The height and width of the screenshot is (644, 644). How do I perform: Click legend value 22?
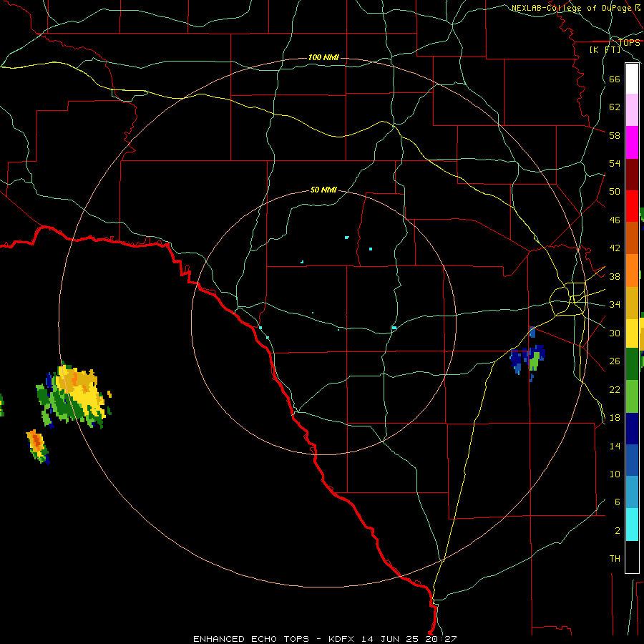pos(615,389)
